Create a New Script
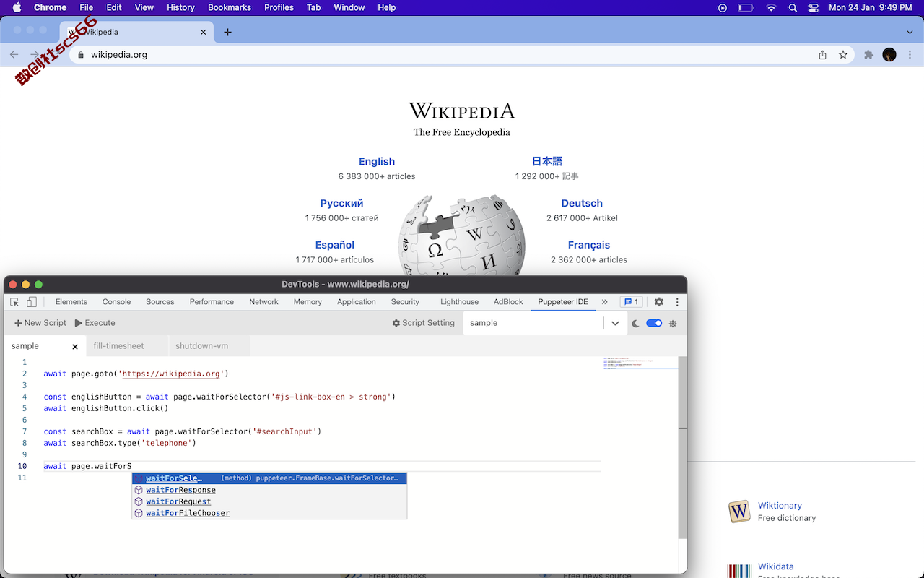The height and width of the screenshot is (578, 924). pos(40,323)
